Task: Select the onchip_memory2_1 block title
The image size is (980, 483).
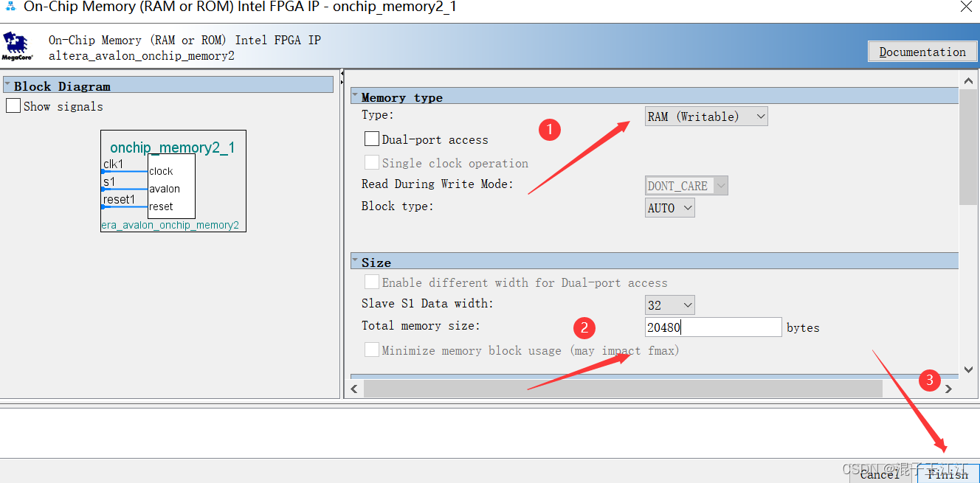Action: [x=173, y=147]
